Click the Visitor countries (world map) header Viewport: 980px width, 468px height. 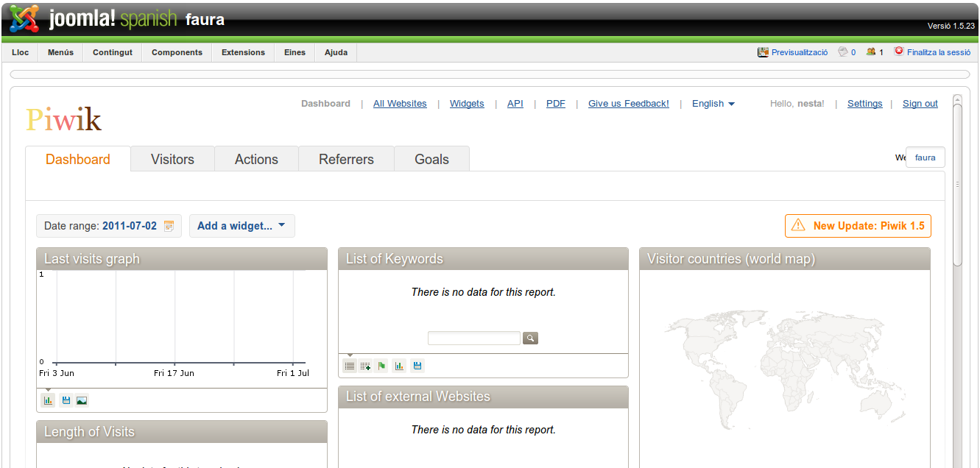[x=785, y=259]
